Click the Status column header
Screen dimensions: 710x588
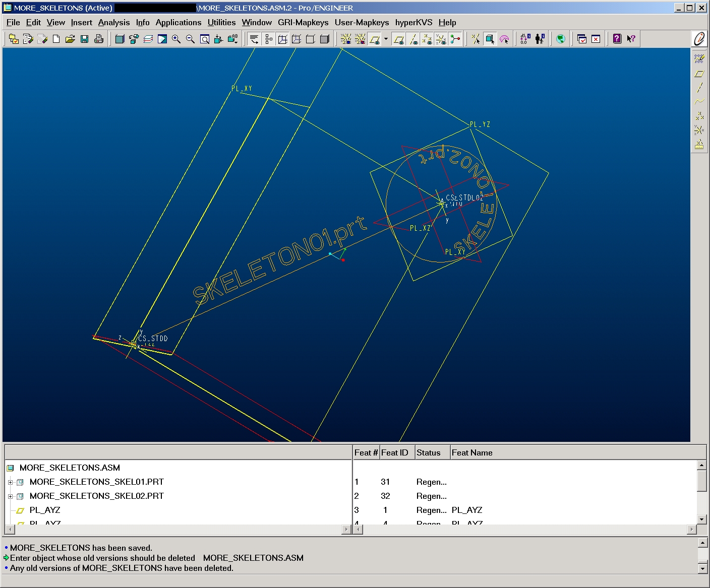432,452
